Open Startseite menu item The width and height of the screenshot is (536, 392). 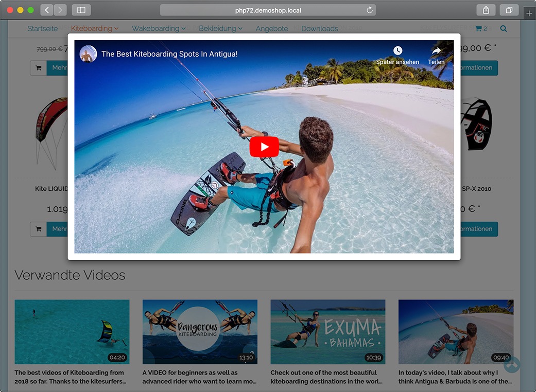(43, 29)
